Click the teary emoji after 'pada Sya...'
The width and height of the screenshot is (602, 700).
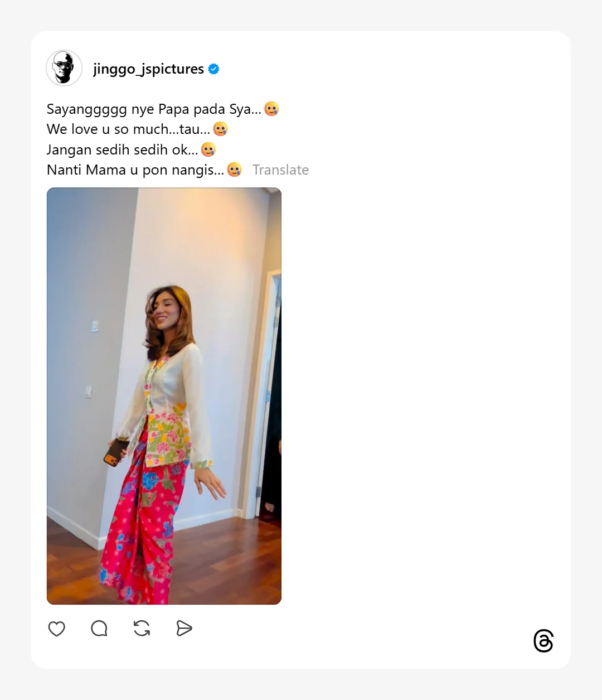(271, 109)
